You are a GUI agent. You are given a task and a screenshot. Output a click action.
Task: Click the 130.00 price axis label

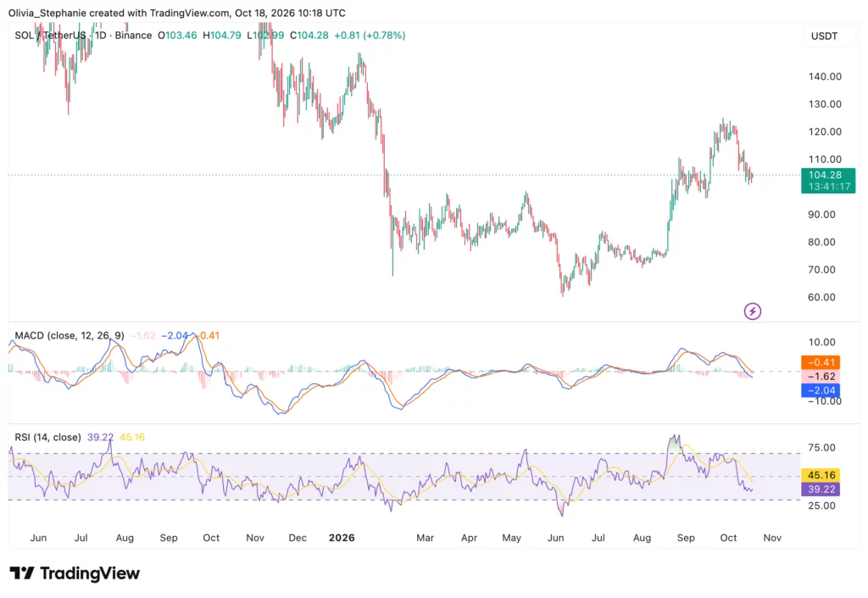tap(825, 104)
